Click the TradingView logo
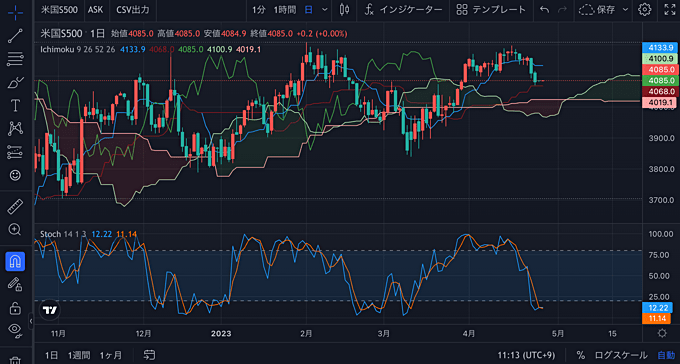This screenshot has height=364, width=680. click(50, 310)
